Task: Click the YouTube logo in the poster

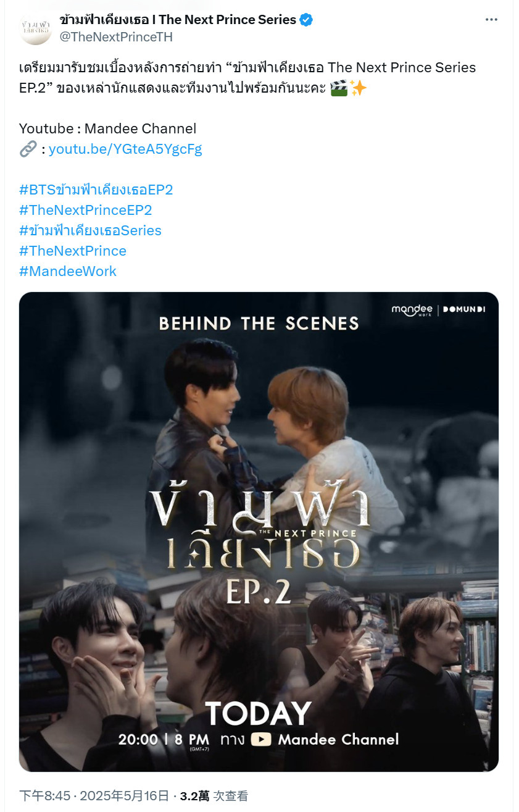Action: tap(261, 739)
